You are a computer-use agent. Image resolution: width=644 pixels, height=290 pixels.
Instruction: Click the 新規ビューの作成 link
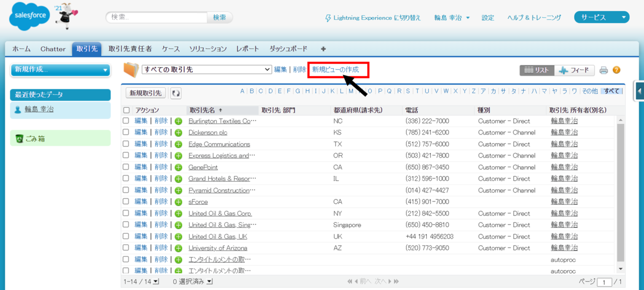tap(335, 70)
